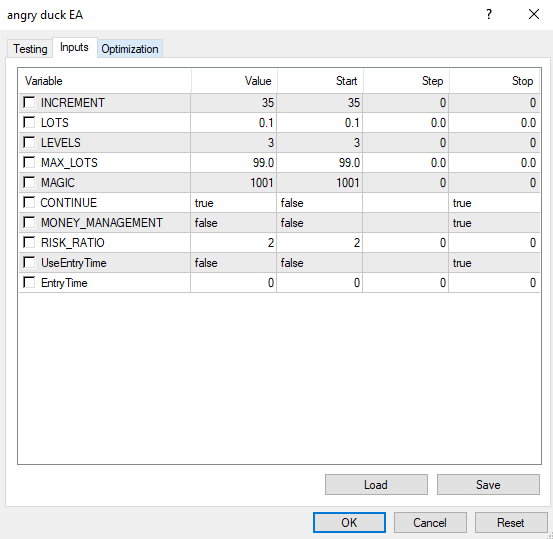This screenshot has height=539, width=553.
Task: Edit the MAGIC Start cell 1001
Action: tap(320, 182)
